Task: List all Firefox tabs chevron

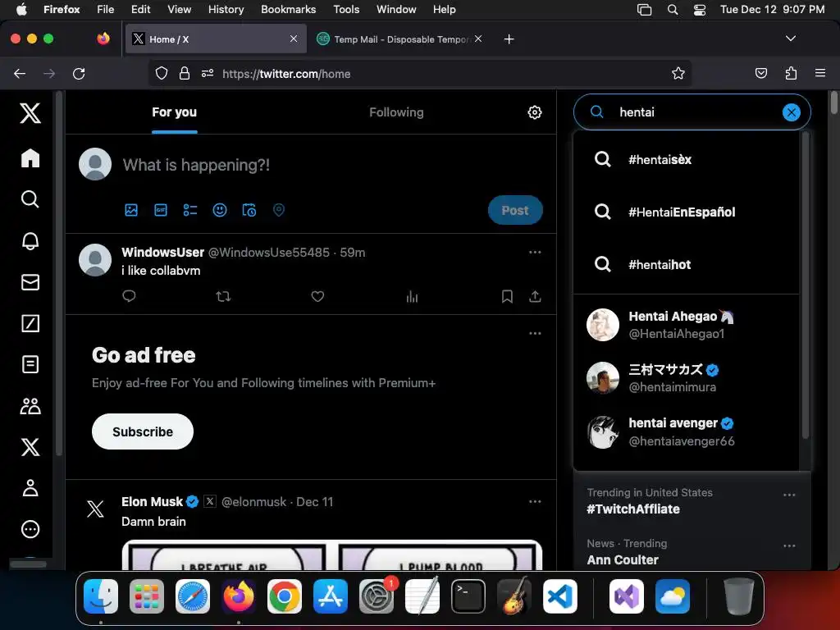Action: pyautogui.click(x=790, y=39)
